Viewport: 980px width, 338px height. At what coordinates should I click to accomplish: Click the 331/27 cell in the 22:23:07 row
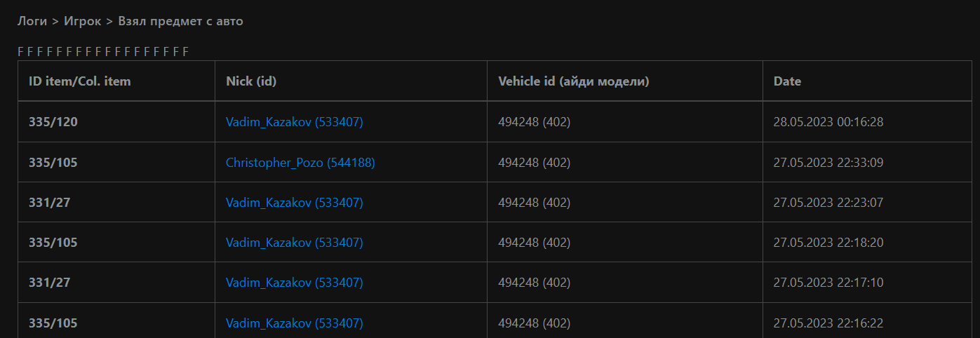click(49, 203)
